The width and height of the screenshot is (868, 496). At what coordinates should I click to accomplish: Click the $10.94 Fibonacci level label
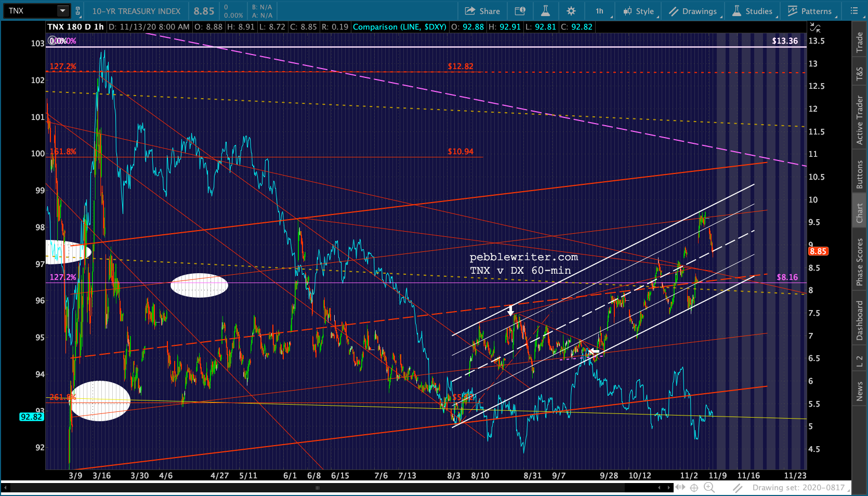pos(461,152)
